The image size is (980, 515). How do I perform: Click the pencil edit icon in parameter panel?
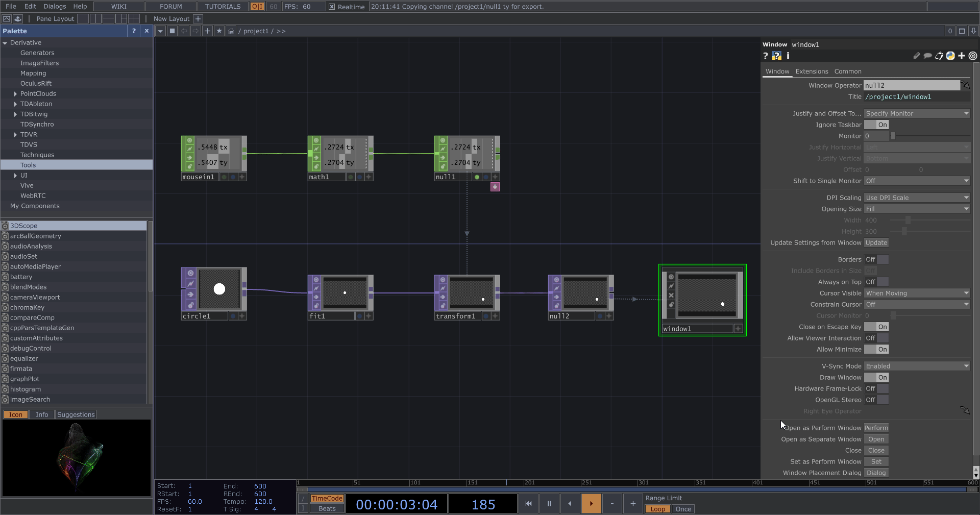pos(916,56)
